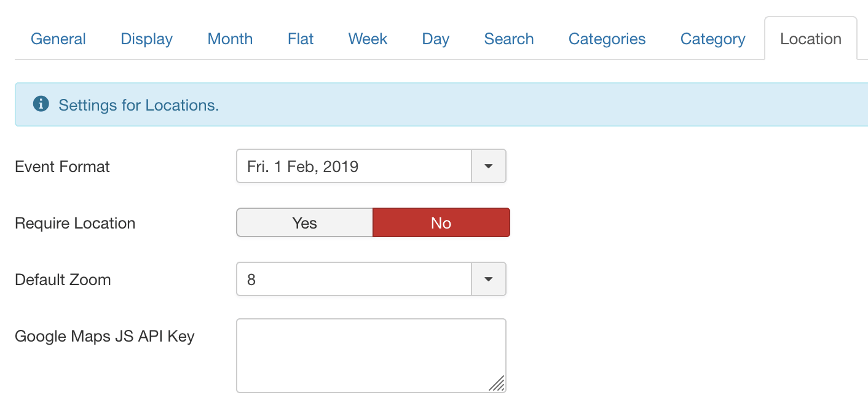Image resolution: width=868 pixels, height=403 pixels.
Task: Set Require Location to Yes
Action: [304, 222]
